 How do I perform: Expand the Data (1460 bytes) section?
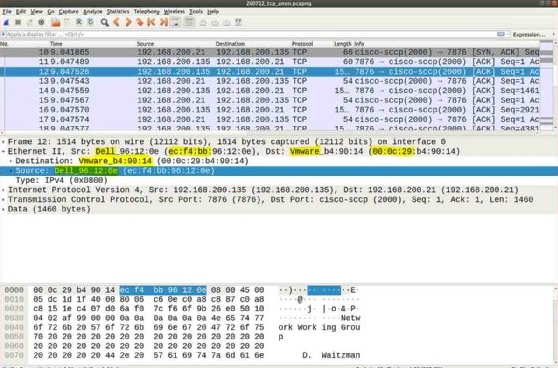tap(4, 209)
